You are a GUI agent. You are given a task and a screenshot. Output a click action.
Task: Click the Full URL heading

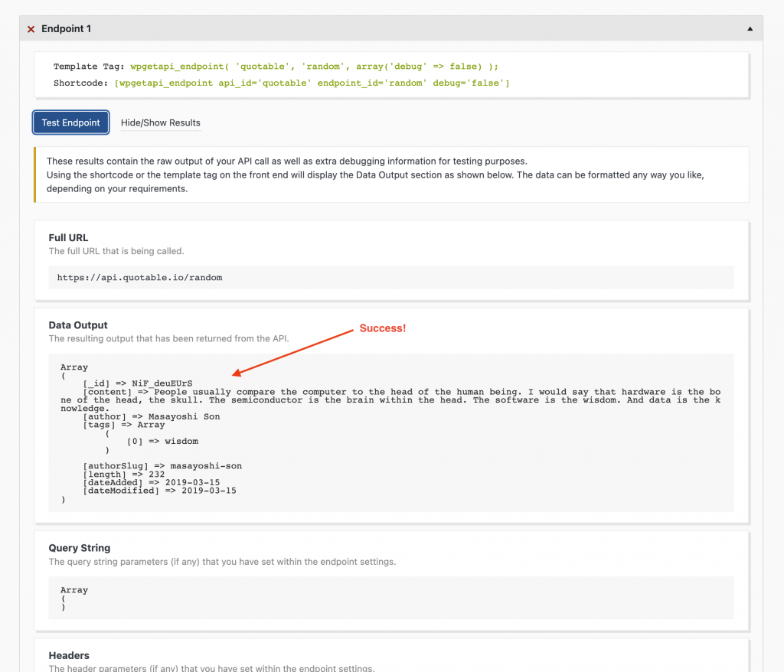pos(68,237)
